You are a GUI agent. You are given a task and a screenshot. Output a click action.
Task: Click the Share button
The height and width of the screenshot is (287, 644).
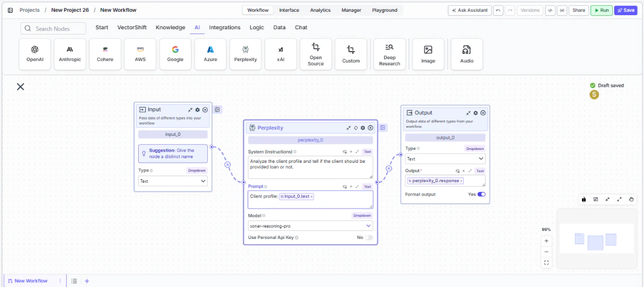(x=578, y=11)
